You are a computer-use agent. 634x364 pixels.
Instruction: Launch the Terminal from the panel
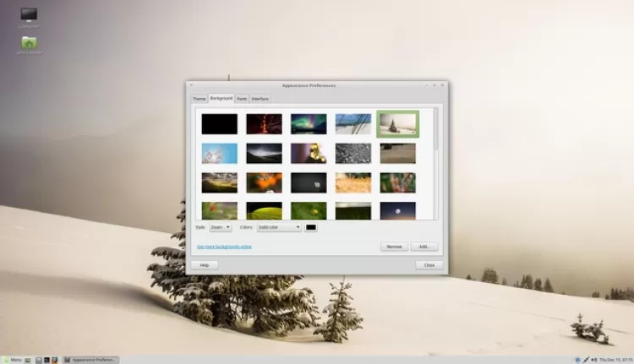tap(46, 360)
